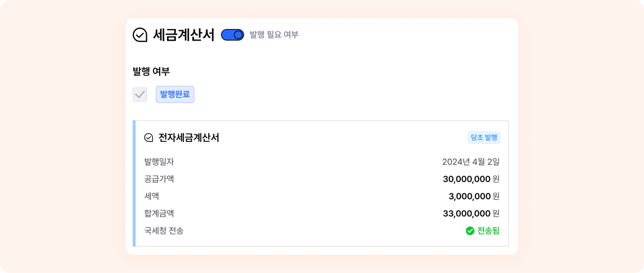Tick the checkbox under 발행 여부
The image size is (644, 273).
[x=140, y=94]
